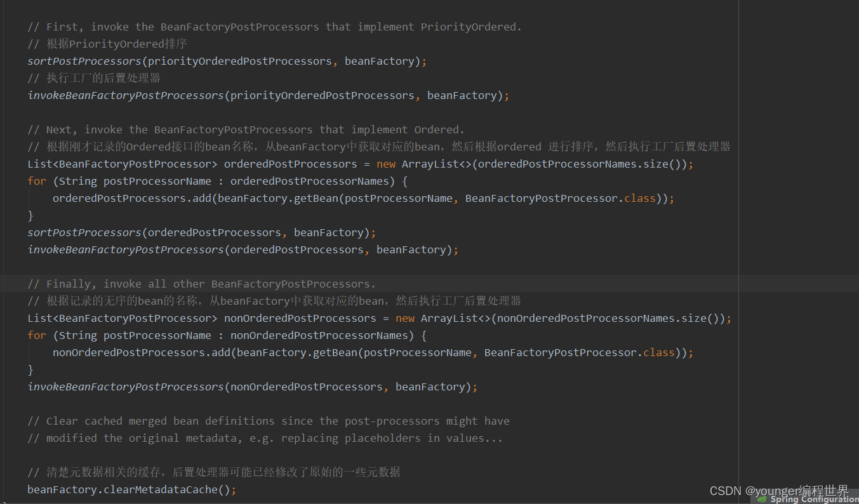Click comment "Finally, invoke all other BeanFactoryPostProcessors"
Viewport: 859px width, 504px height.
(x=202, y=284)
